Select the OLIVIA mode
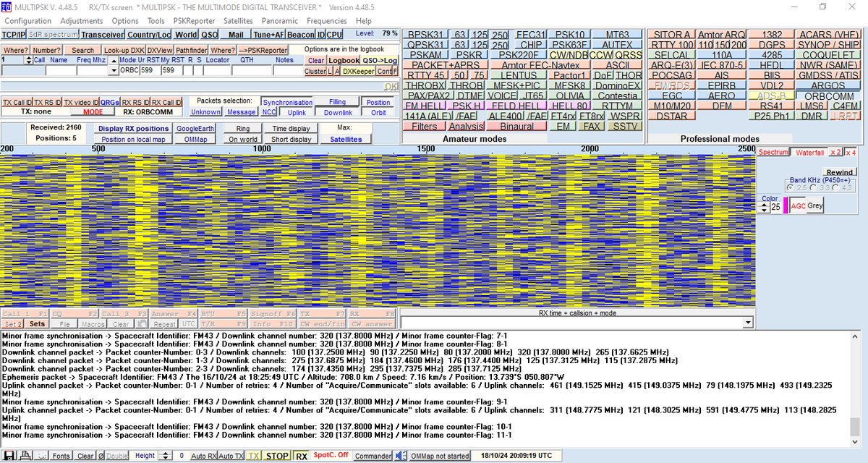This screenshot has height=463, width=868. [x=570, y=95]
